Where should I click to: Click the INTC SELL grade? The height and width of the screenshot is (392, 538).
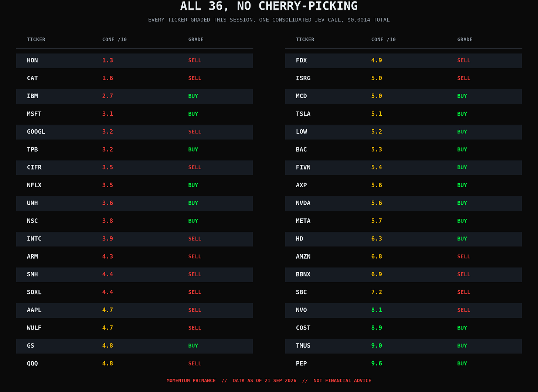click(x=195, y=239)
